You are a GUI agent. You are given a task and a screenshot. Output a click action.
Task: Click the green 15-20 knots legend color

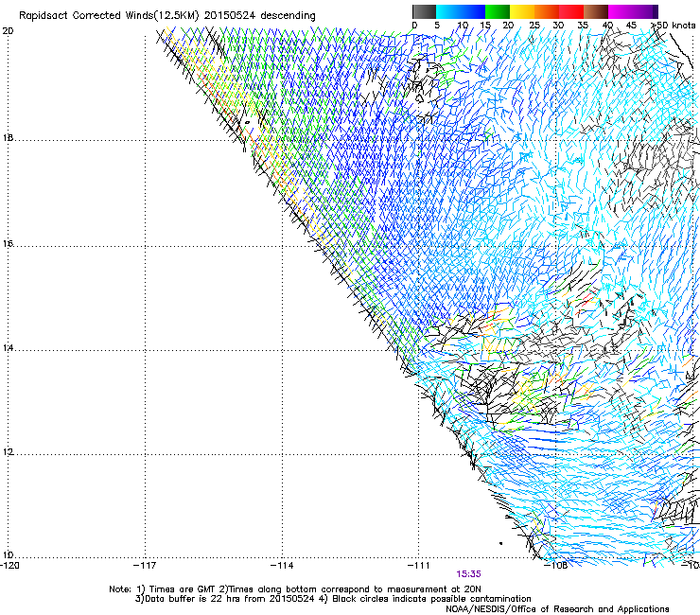pyautogui.click(x=498, y=11)
